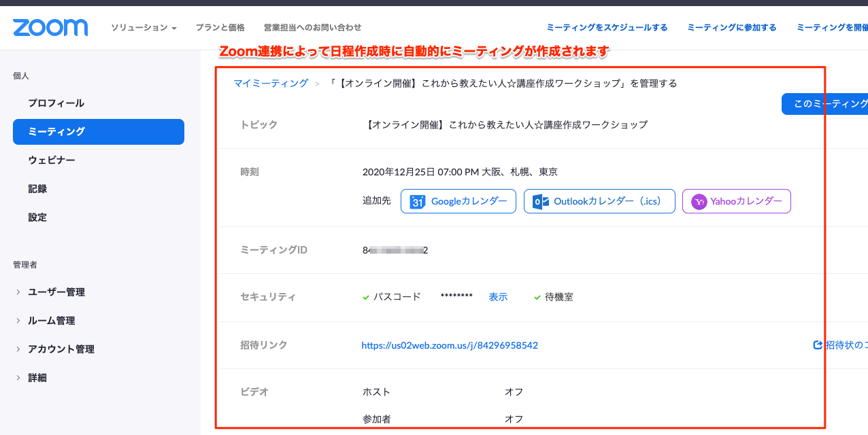Viewport: 868px width, 435px height.
Task: Click the copy invitation icon
Action: [x=818, y=345]
